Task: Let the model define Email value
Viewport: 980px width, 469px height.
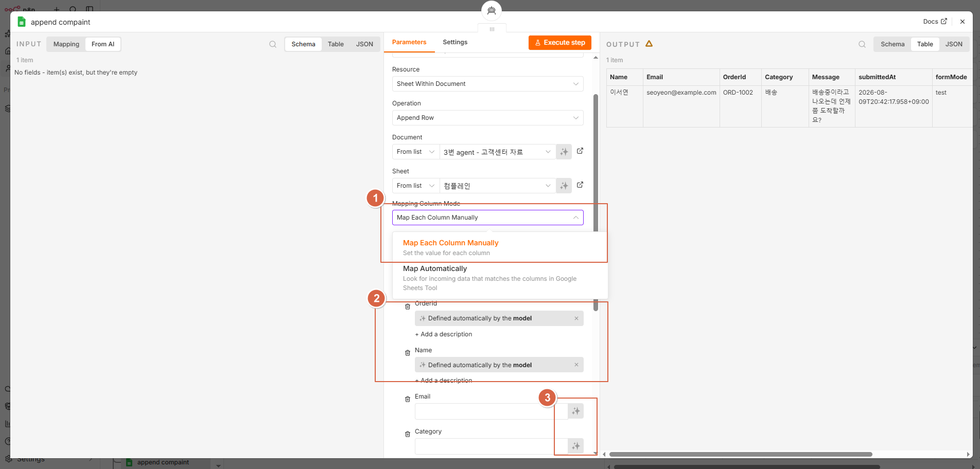Action: tap(576, 411)
